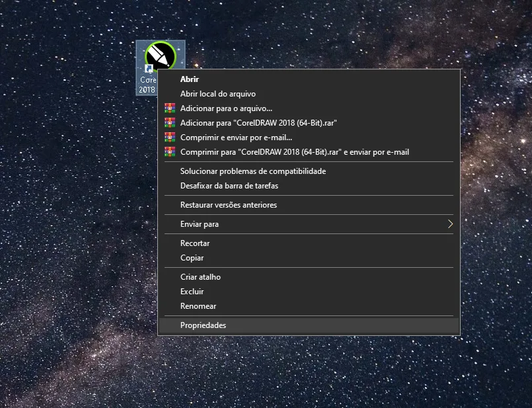Choose "Copiar" from the menu
The height and width of the screenshot is (408, 532).
[x=192, y=258]
